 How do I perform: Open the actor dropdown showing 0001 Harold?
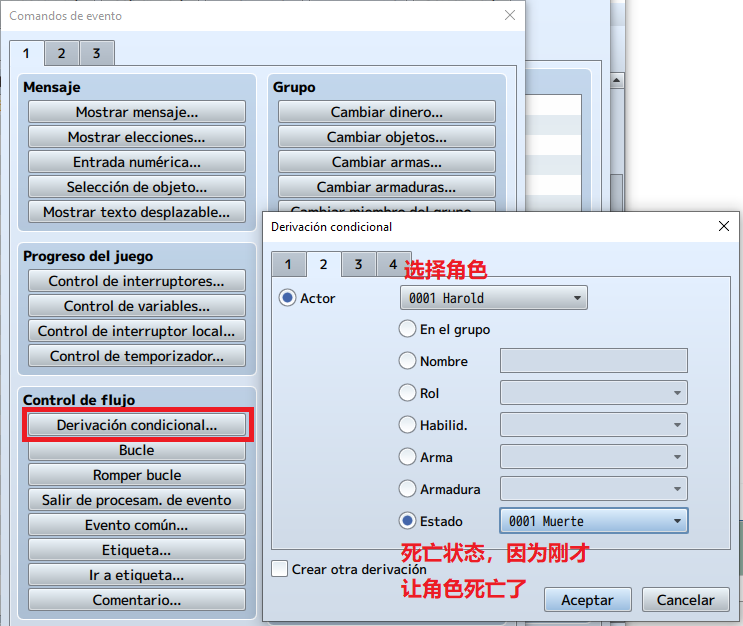[494, 298]
